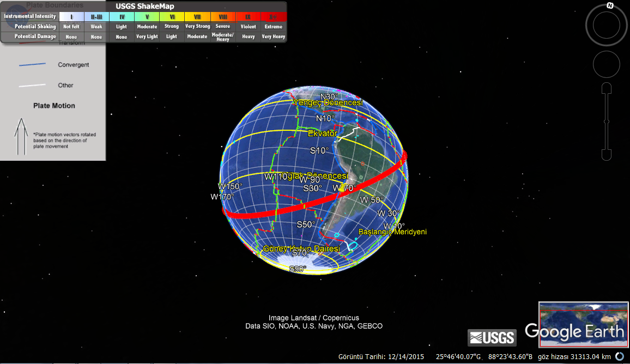The image size is (630, 364).
Task: Click the W 50° longitude label
Action: (372, 199)
